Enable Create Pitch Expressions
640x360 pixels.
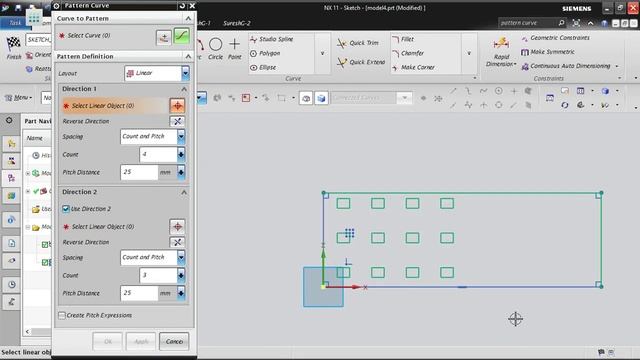point(62,315)
